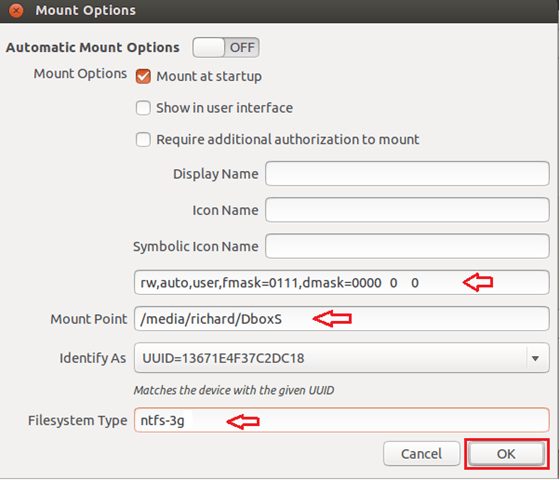Click the Automatic Mount Options heading label

tap(92, 48)
